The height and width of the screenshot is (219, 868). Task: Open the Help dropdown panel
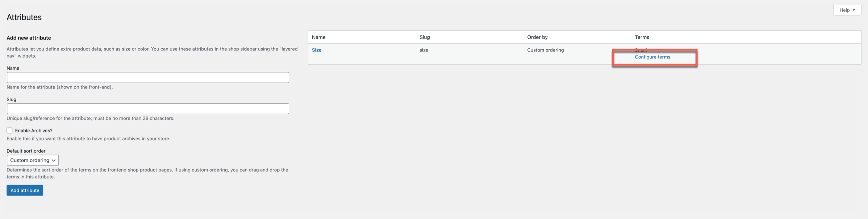point(847,10)
